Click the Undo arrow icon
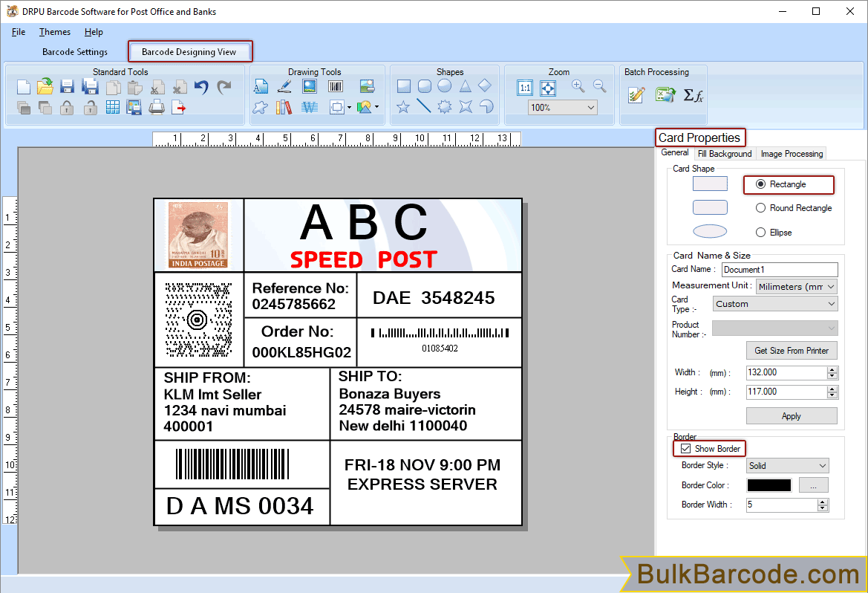The height and width of the screenshot is (593, 868). point(201,87)
